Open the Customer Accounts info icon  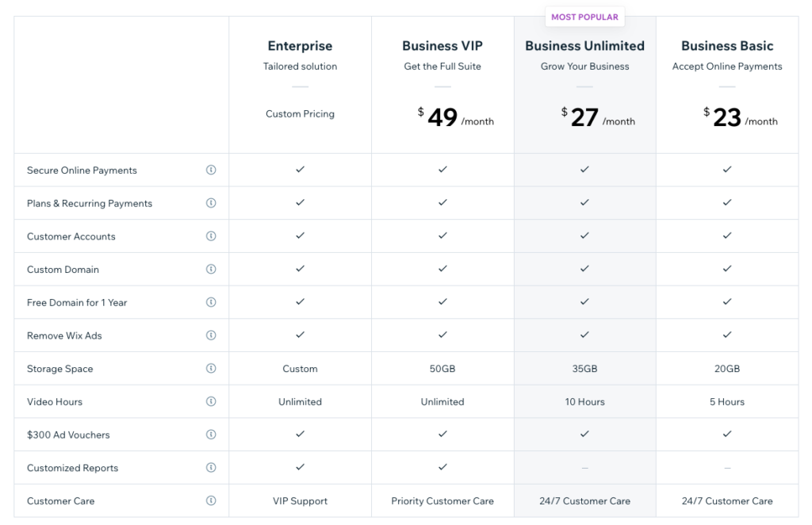pos(211,236)
